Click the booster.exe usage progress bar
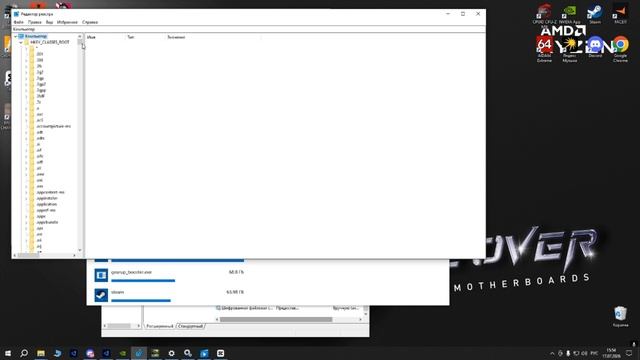The image size is (640, 360). [x=143, y=281]
